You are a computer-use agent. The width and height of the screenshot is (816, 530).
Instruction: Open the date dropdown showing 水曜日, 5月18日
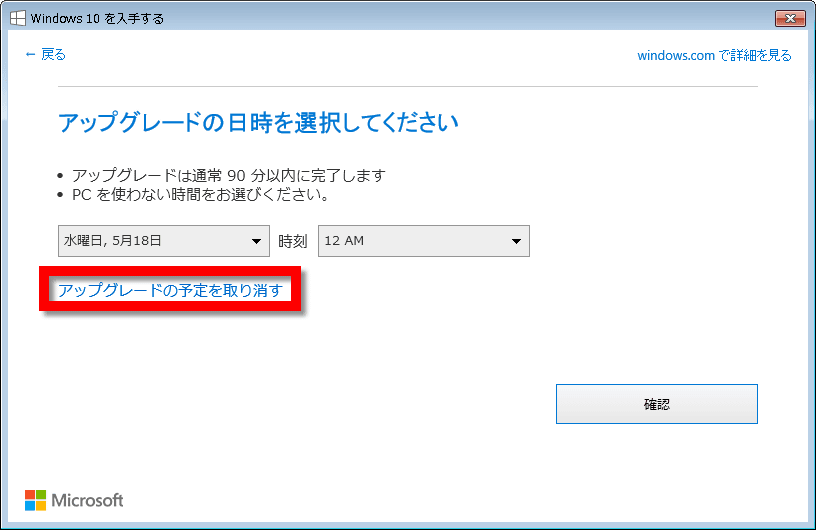click(164, 241)
